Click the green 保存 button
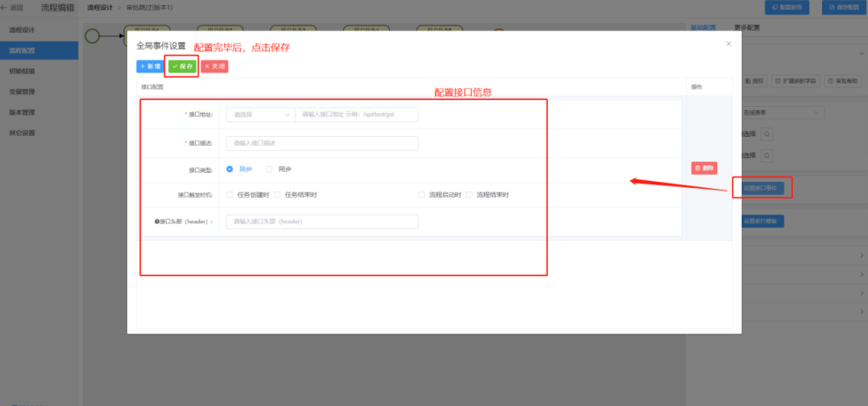This screenshot has width=868, height=406. [x=183, y=66]
